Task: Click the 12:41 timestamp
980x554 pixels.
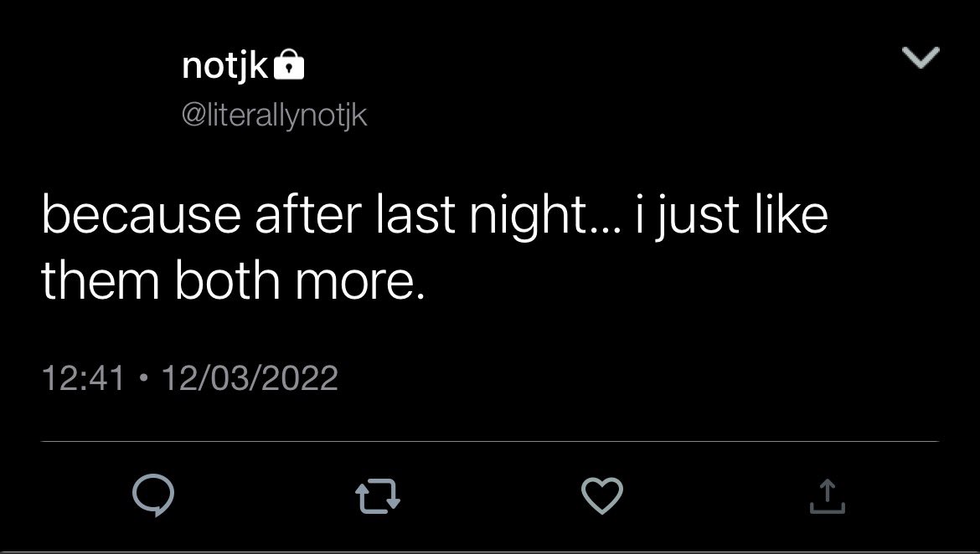Action: pos(83,378)
